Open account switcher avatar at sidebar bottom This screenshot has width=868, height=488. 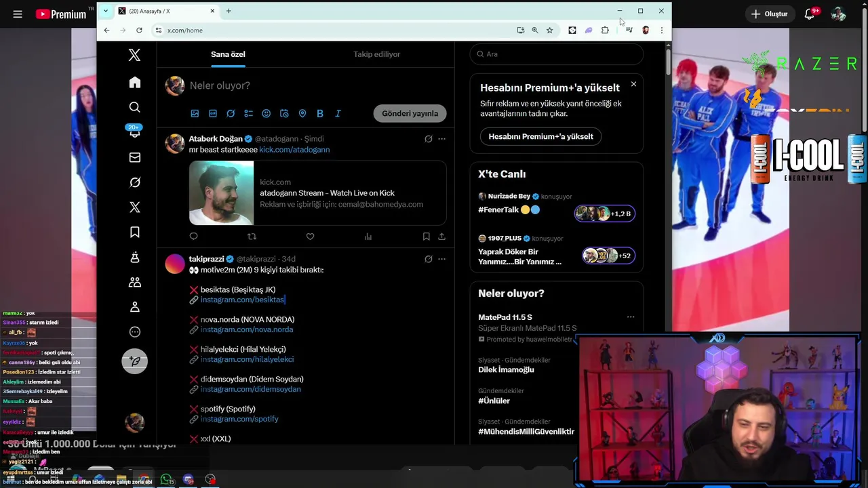(135, 423)
